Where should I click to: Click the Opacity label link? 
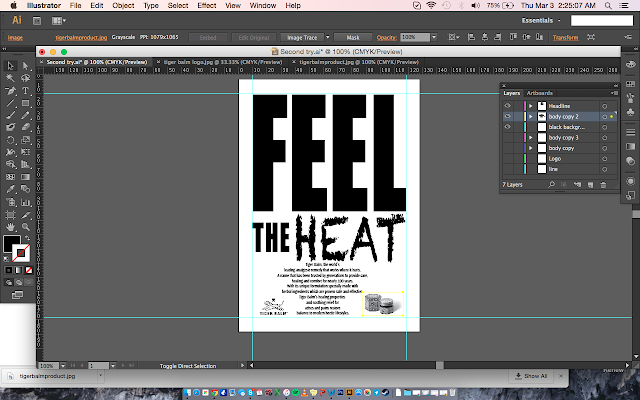(386, 38)
